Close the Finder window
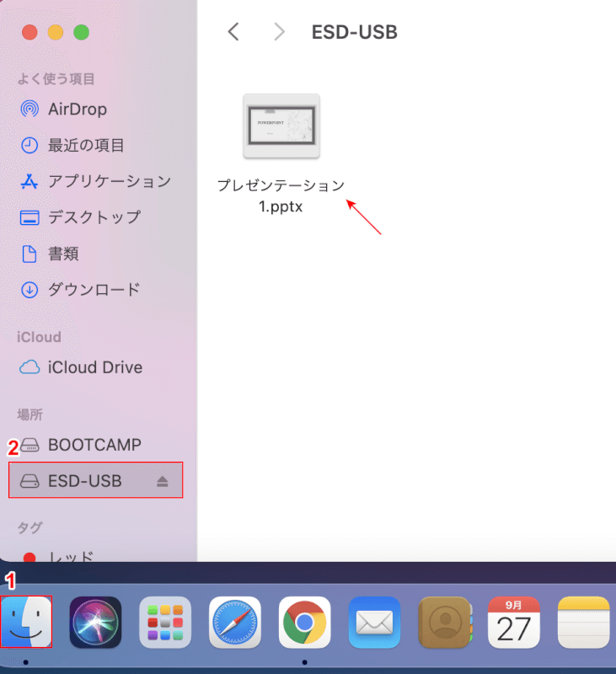This screenshot has height=674, width=616. coord(29,32)
